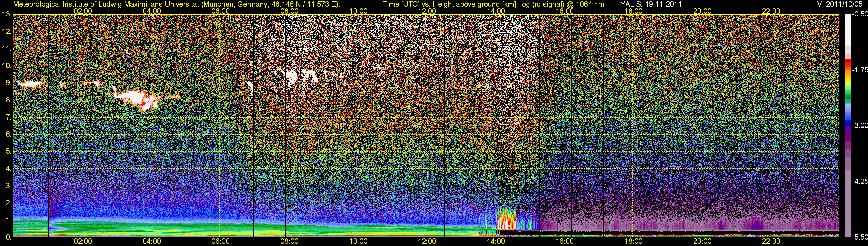Image resolution: width=868 pixels, height=246 pixels.
Task: Pick the green band of the color scale
Action: pos(847,96)
